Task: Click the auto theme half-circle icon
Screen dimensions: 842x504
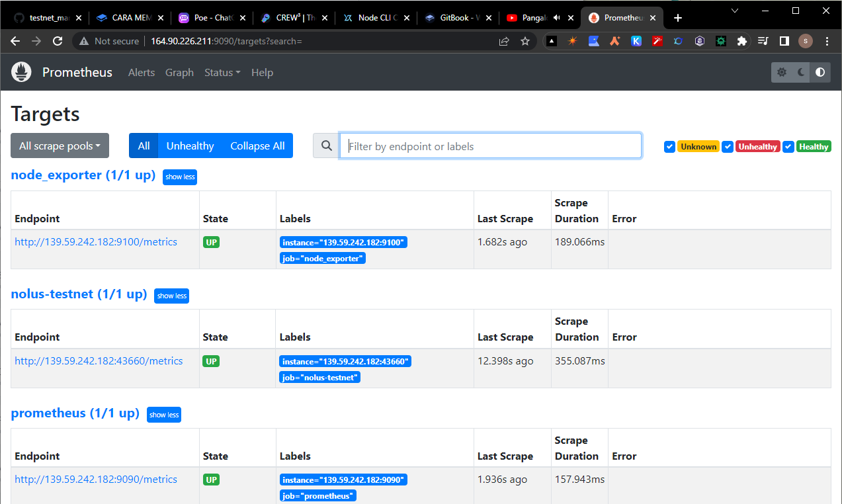Action: [x=820, y=72]
